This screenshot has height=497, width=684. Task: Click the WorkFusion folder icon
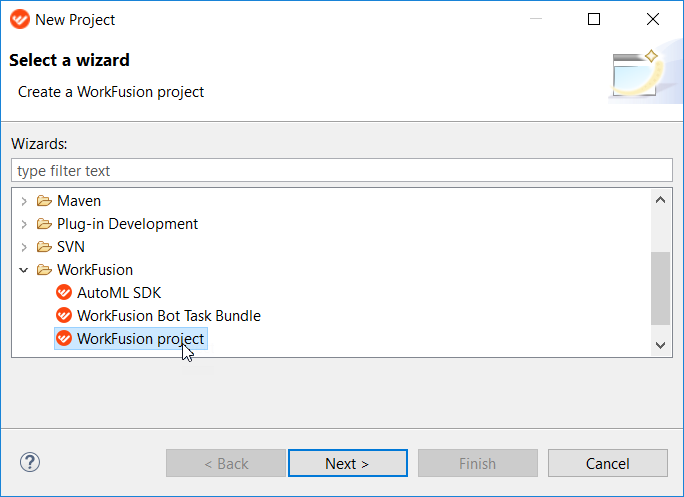[x=44, y=270]
